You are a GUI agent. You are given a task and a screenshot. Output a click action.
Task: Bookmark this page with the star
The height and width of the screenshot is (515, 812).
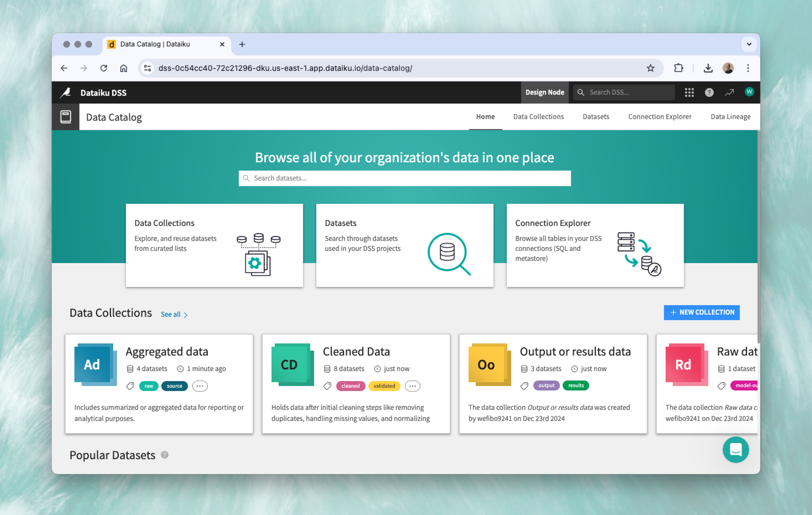pos(650,68)
